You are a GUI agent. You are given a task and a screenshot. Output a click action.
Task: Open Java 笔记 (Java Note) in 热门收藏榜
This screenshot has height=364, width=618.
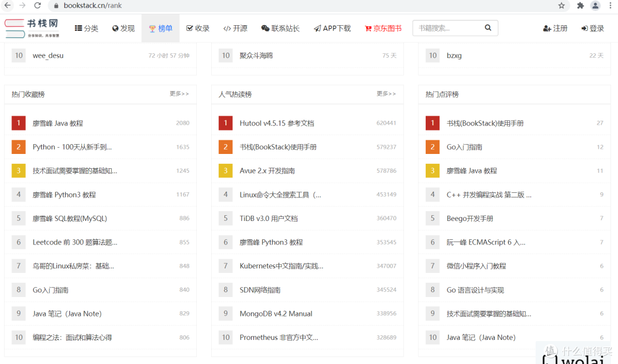(67, 314)
